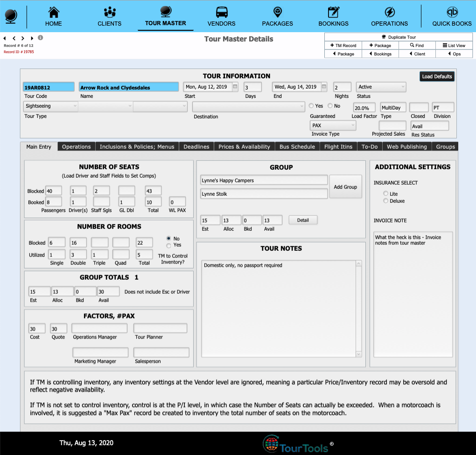476x455 pixels.
Task: Open the To-Do tab
Action: (370, 146)
